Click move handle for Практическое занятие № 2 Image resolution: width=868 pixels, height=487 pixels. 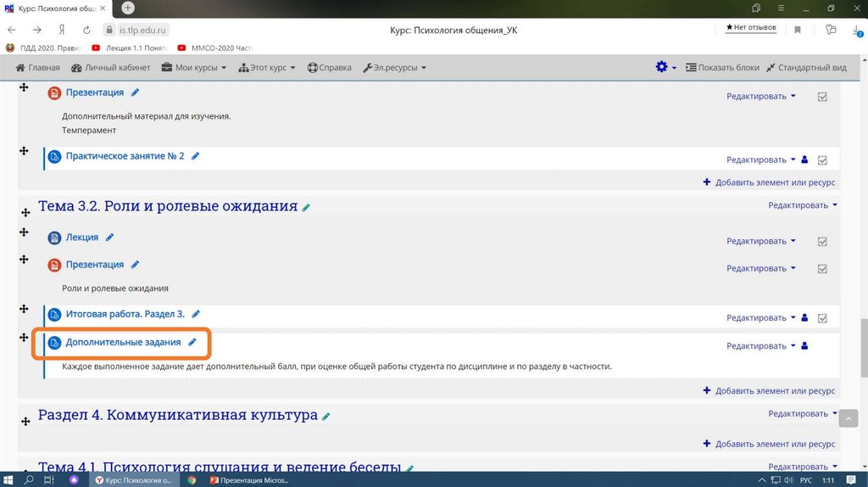tap(24, 151)
